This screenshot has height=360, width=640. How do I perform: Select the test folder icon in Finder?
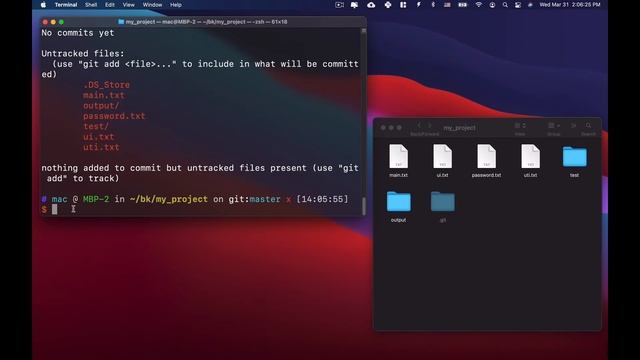[575, 157]
